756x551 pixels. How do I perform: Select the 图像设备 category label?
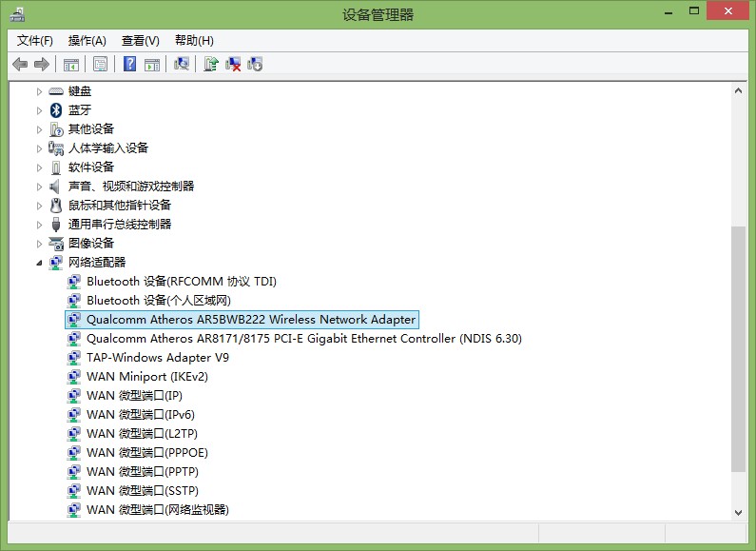(x=91, y=244)
